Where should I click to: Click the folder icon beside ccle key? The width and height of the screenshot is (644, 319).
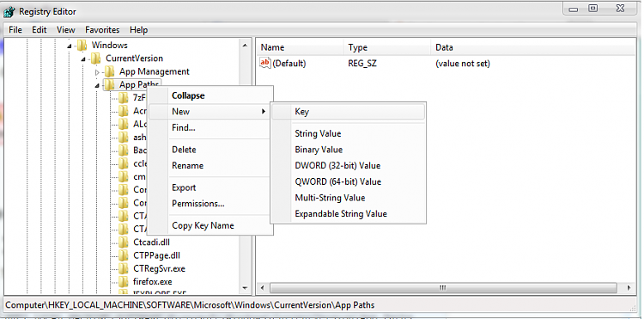coord(123,163)
